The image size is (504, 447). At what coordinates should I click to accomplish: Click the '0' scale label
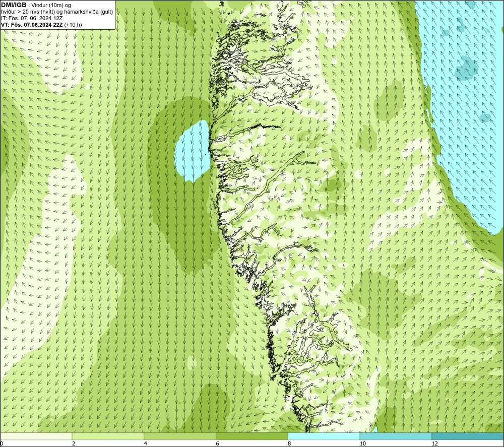pos(2,443)
